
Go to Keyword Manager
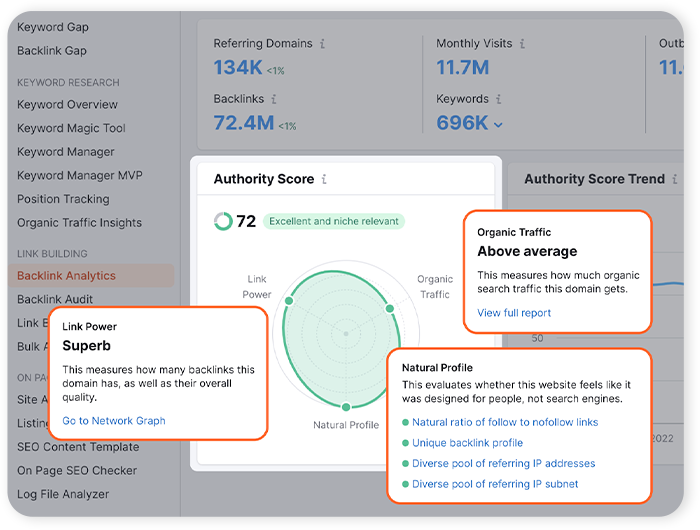pos(66,152)
